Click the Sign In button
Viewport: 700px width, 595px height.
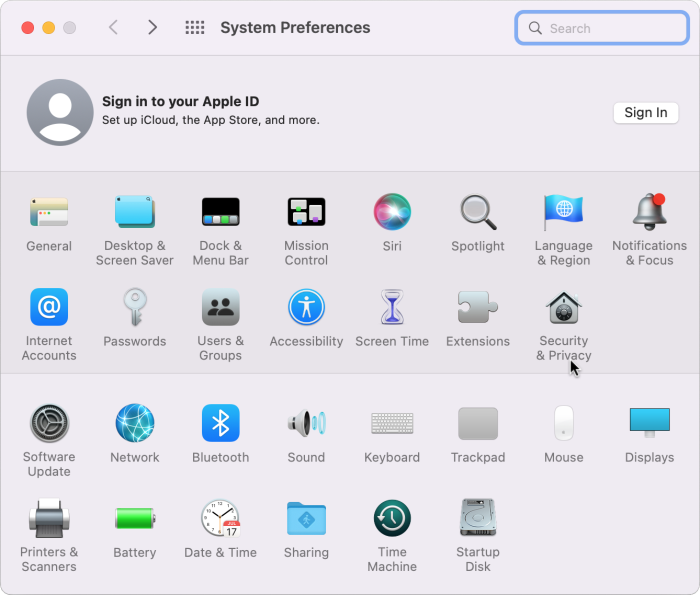tap(646, 113)
